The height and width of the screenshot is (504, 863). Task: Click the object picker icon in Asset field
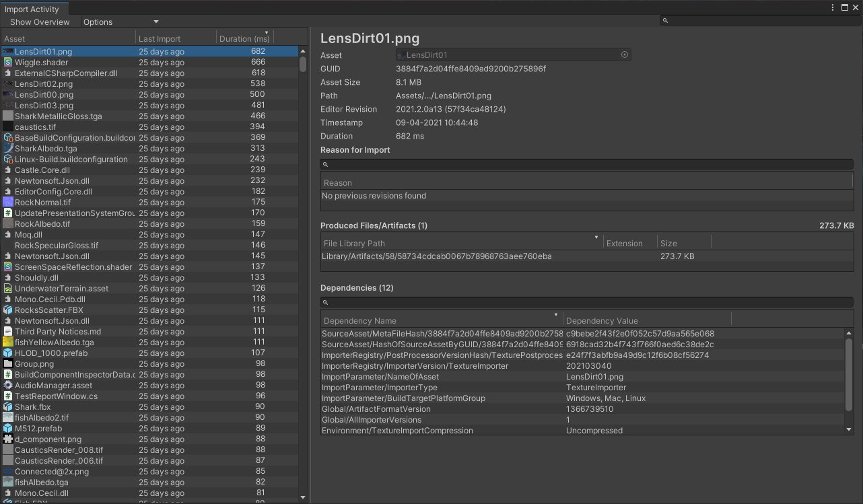[624, 55]
